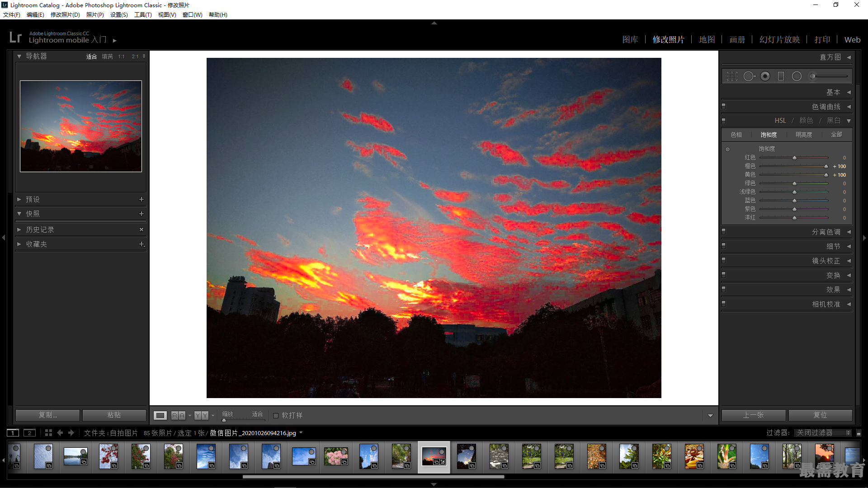868x488 pixels.
Task: Select the Adjustment Brush tool
Action: [x=829, y=76]
